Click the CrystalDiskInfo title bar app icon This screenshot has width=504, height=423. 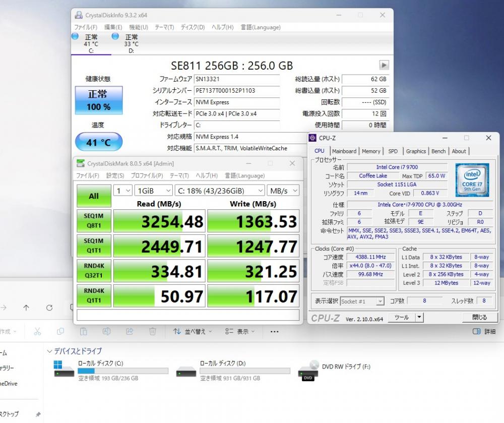78,15
